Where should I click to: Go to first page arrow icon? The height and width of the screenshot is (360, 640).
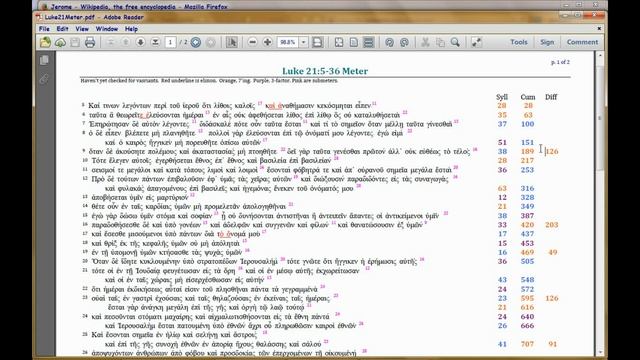110,42
